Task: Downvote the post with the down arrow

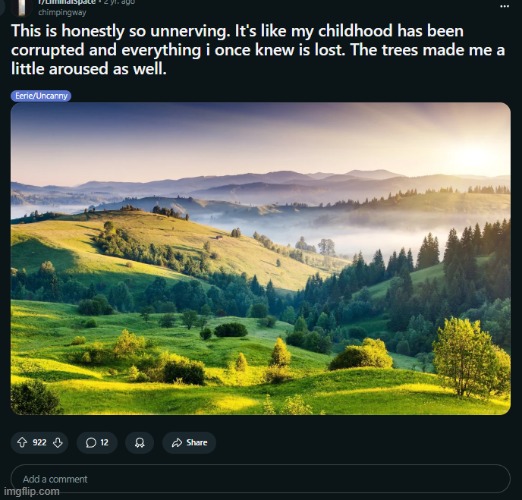Action: (58, 442)
